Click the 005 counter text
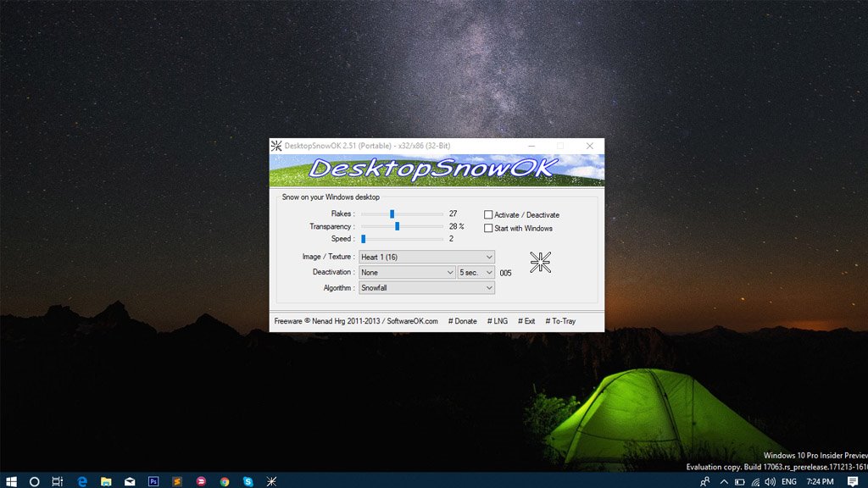Screen dimensions: 868x488 pos(505,273)
